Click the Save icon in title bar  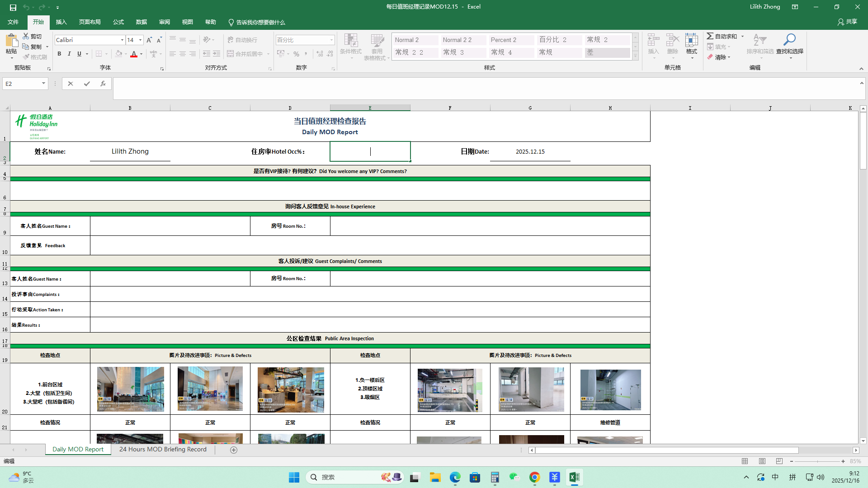13,7
